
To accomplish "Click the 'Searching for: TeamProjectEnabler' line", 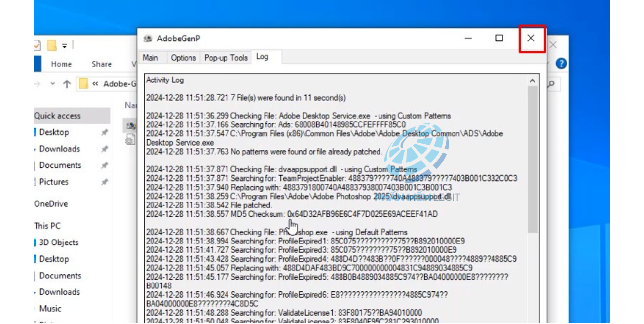I will pos(332,178).
